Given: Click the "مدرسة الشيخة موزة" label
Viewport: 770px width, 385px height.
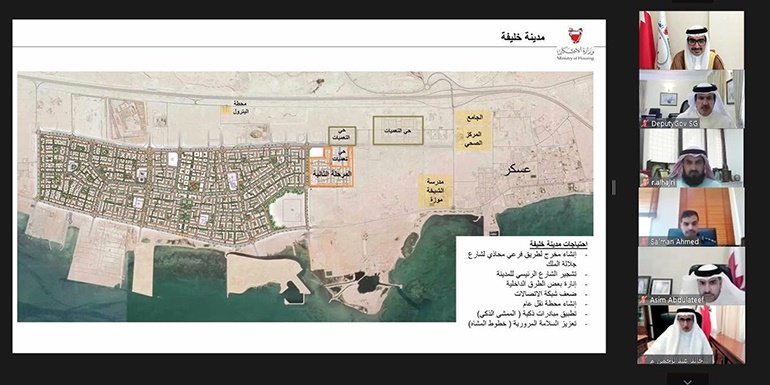Looking at the screenshot, I should coord(436,191).
